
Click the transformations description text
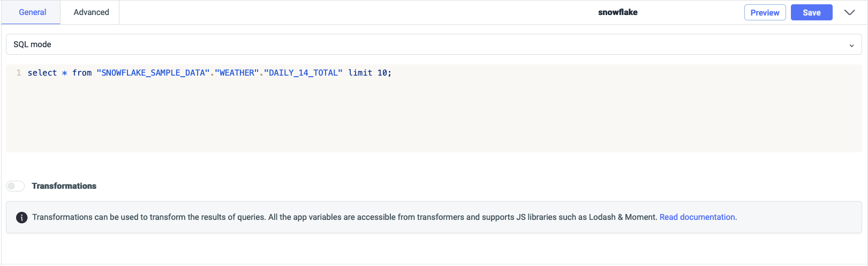(343, 217)
